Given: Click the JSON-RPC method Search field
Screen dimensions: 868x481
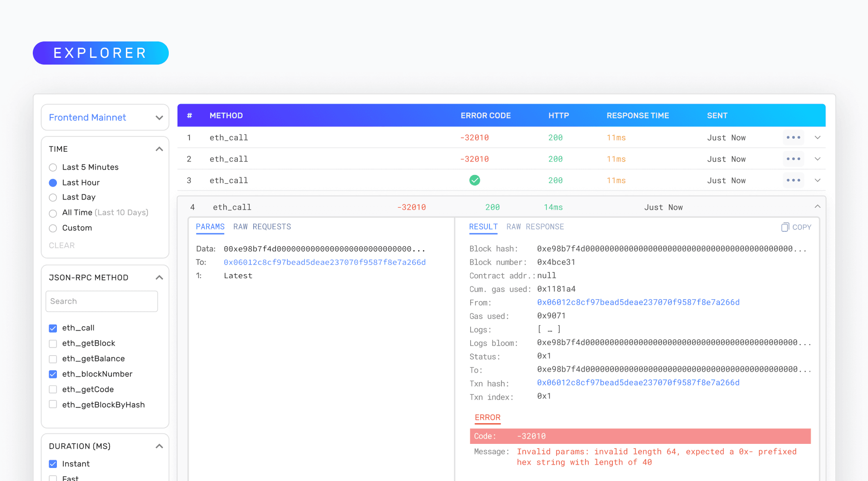Looking at the screenshot, I should click(x=102, y=301).
